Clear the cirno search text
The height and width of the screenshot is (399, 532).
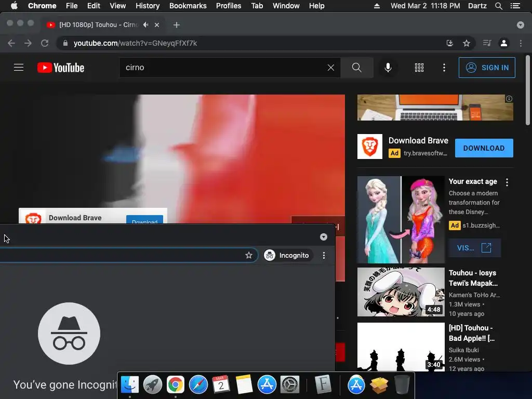point(331,68)
